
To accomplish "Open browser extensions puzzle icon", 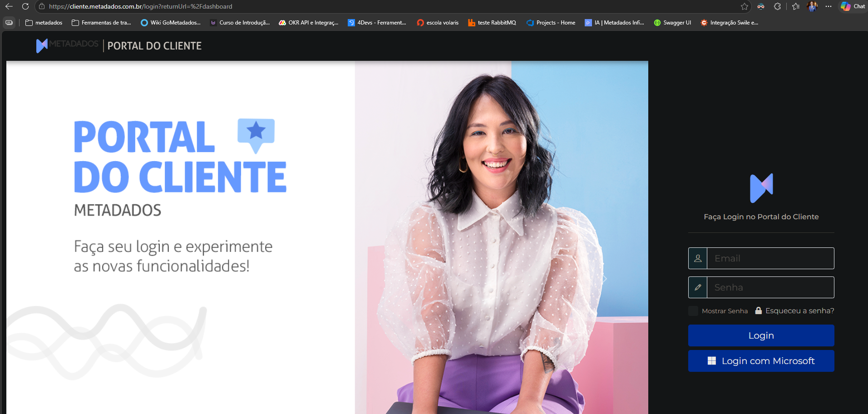I will tap(778, 6).
